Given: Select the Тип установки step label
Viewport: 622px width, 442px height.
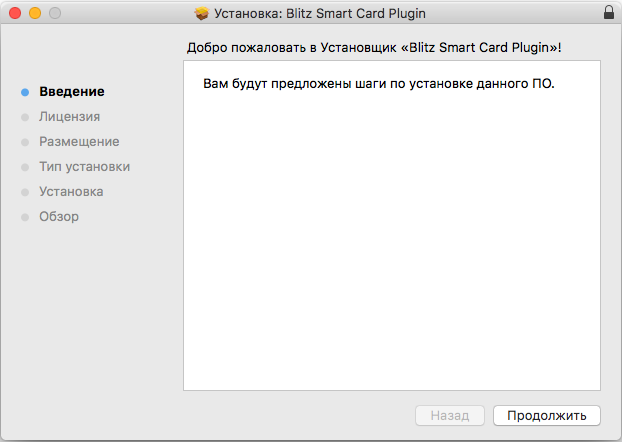Looking at the screenshot, I should pos(84,167).
